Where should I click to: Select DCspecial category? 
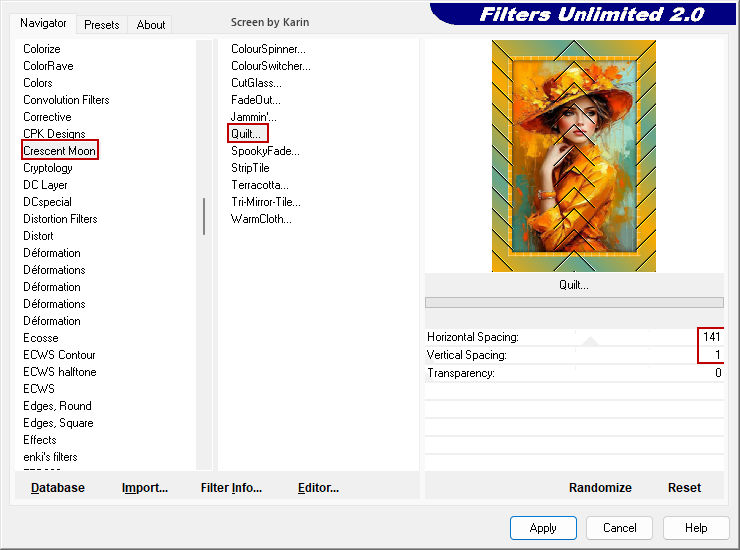coord(47,202)
